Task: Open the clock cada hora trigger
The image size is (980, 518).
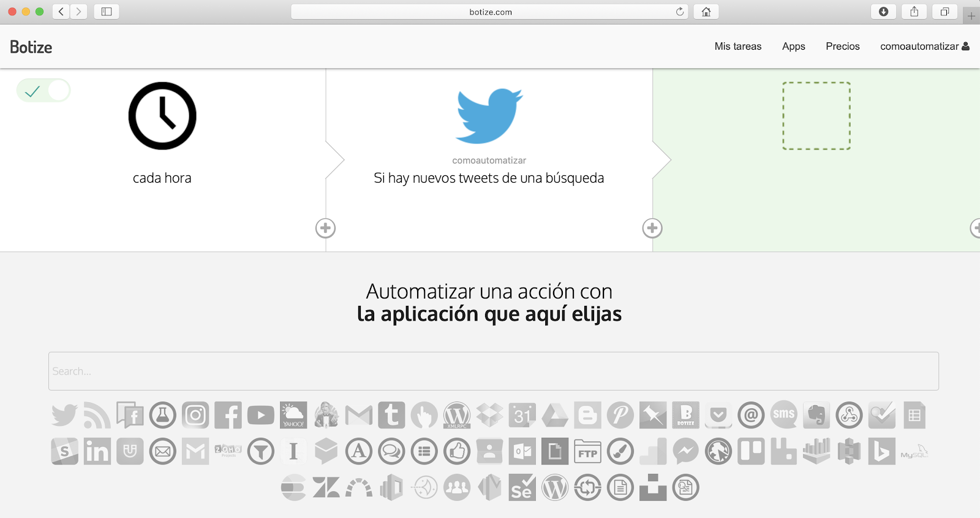Action: click(x=162, y=116)
